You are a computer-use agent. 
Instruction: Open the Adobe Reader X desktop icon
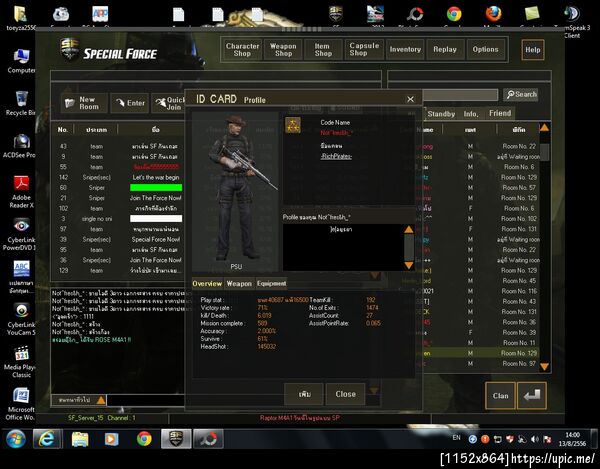tap(21, 192)
